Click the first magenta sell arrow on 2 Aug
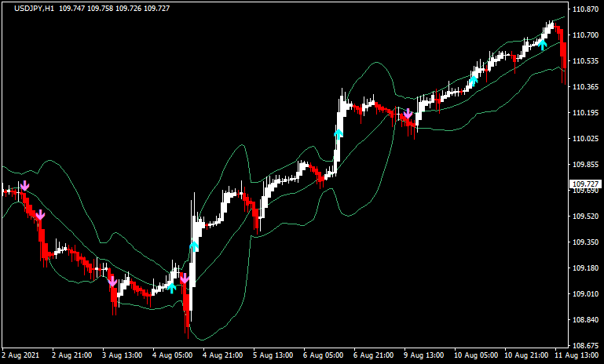The width and height of the screenshot is (604, 364). (25, 186)
